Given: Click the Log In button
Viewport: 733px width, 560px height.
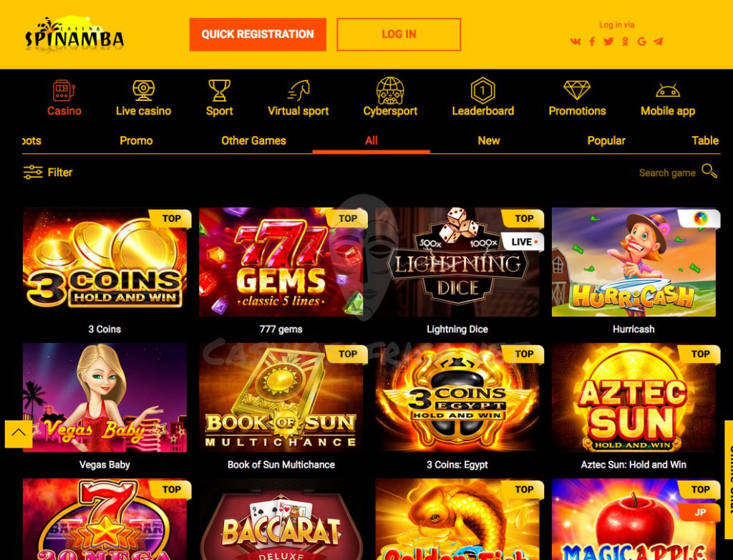Looking at the screenshot, I should tap(399, 34).
